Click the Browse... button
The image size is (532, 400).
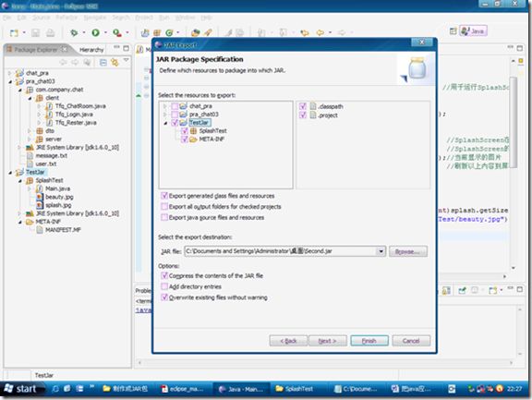tap(408, 251)
